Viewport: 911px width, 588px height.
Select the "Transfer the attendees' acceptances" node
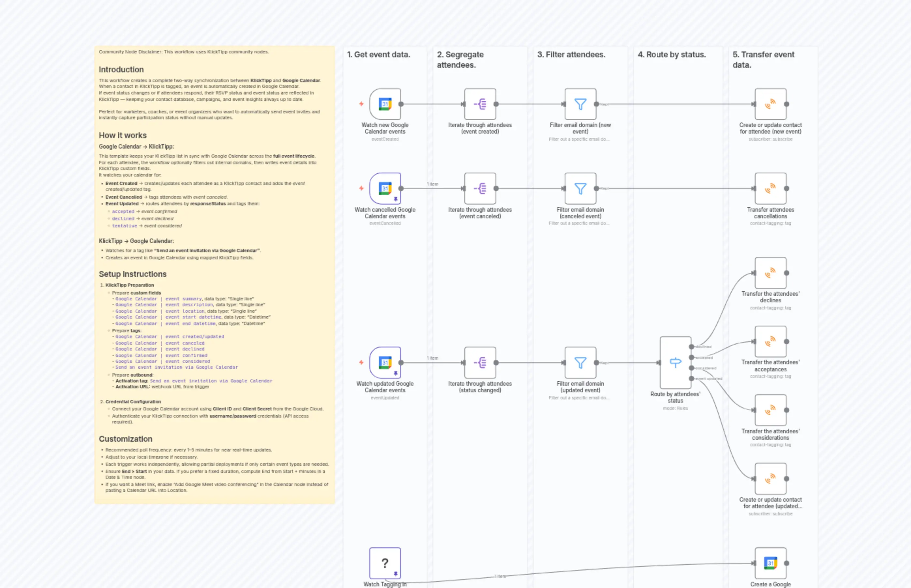point(771,342)
